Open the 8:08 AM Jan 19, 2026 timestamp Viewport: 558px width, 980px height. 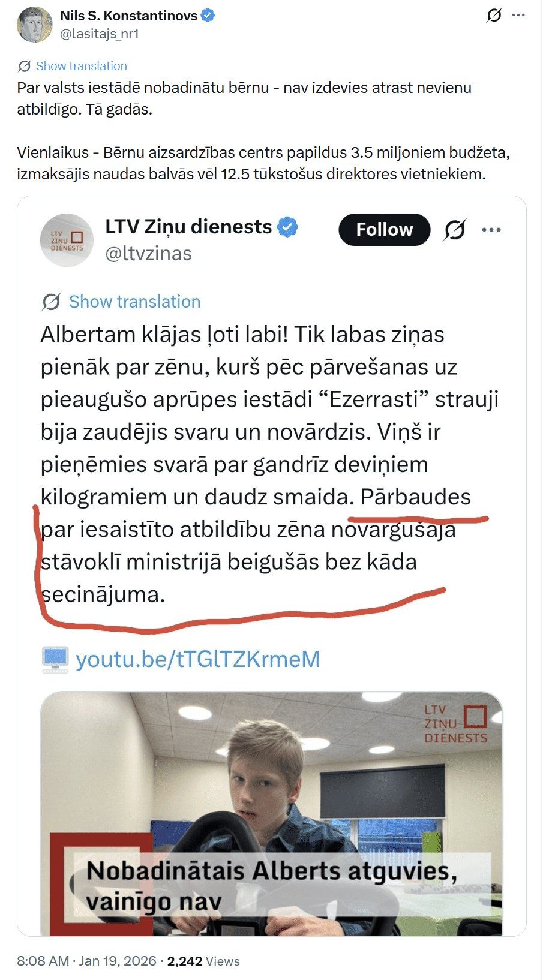click(x=86, y=961)
